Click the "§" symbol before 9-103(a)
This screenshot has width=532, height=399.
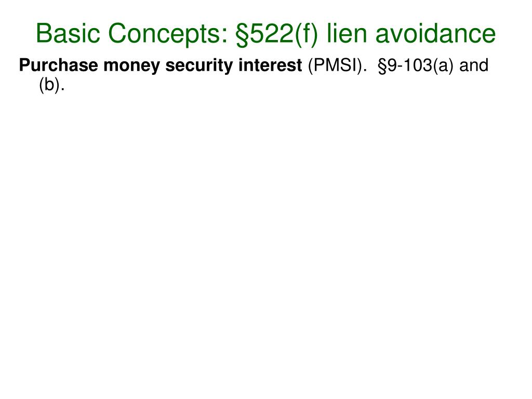point(383,66)
